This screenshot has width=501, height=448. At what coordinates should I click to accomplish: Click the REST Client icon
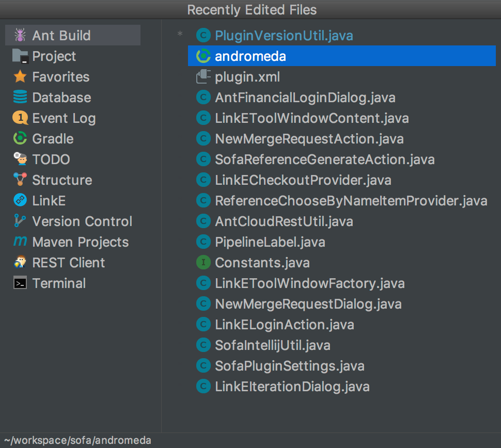point(20,262)
